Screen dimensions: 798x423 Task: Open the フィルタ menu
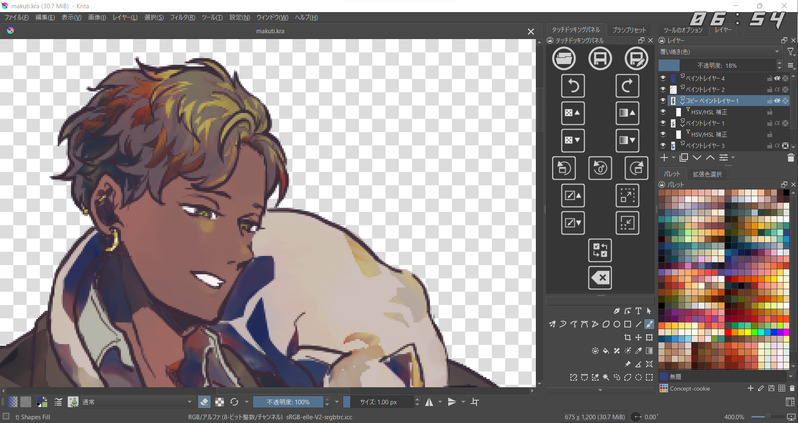click(x=182, y=17)
